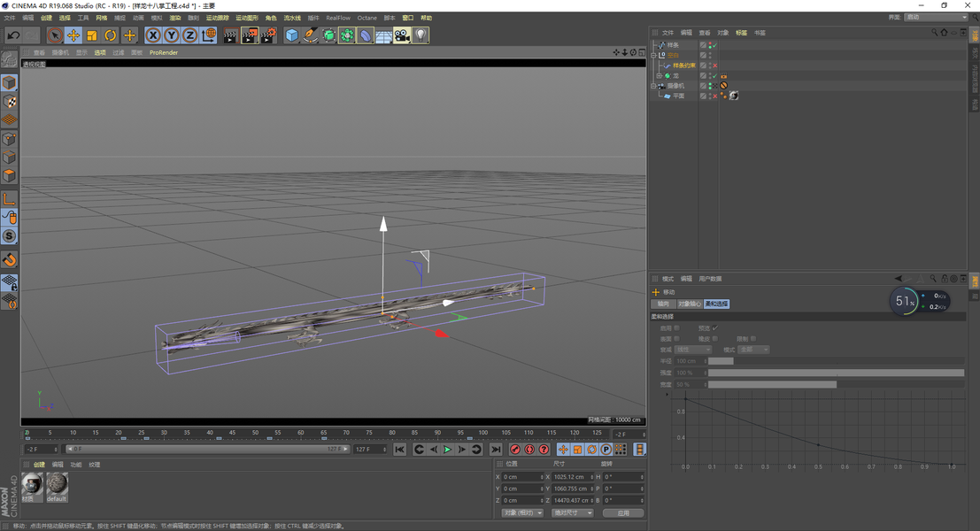Toggle 限制 restrict checkbox

pos(753,339)
